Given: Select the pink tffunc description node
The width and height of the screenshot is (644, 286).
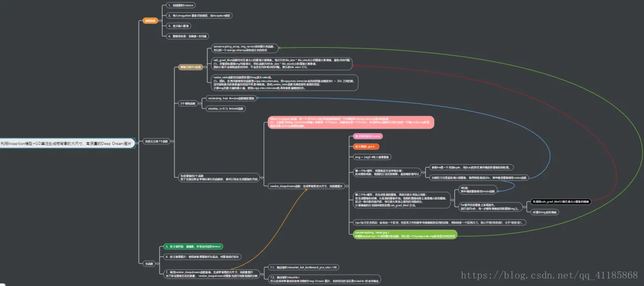Looking at the screenshot, I should pyautogui.click(x=352, y=122).
